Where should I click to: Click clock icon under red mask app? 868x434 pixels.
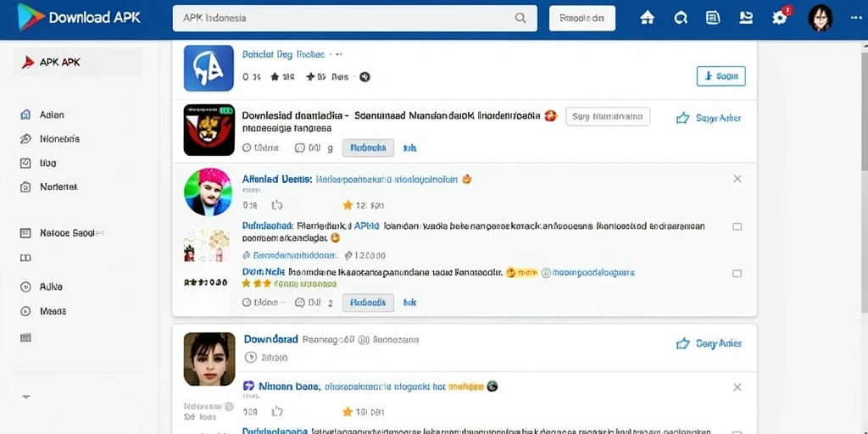247,147
